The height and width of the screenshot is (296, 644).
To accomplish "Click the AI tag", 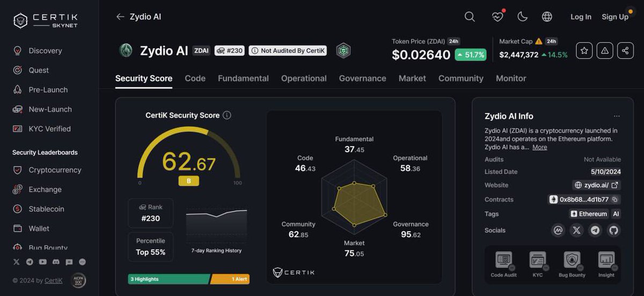I will pos(616,214).
